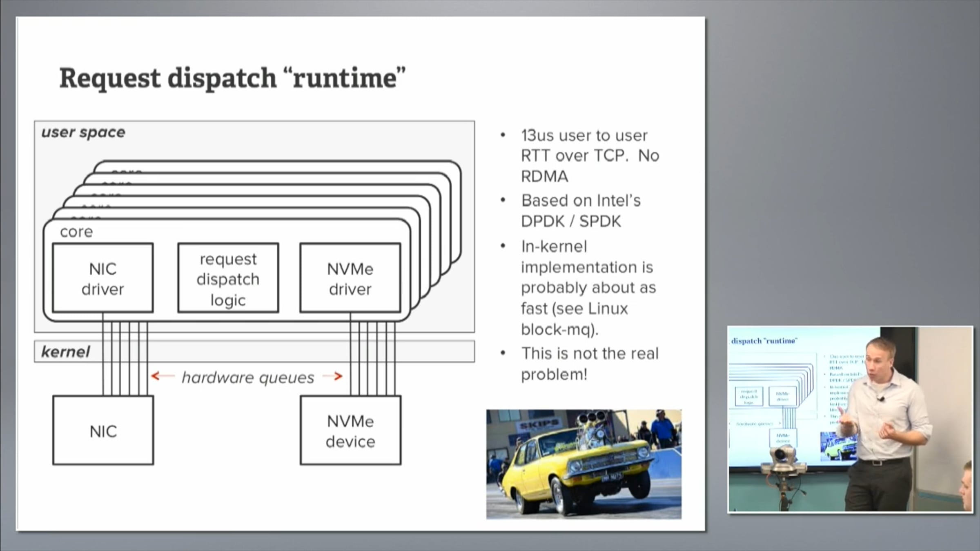Click the left red arrow near hardware queues
Screen dimensions: 980x551
pos(163,376)
